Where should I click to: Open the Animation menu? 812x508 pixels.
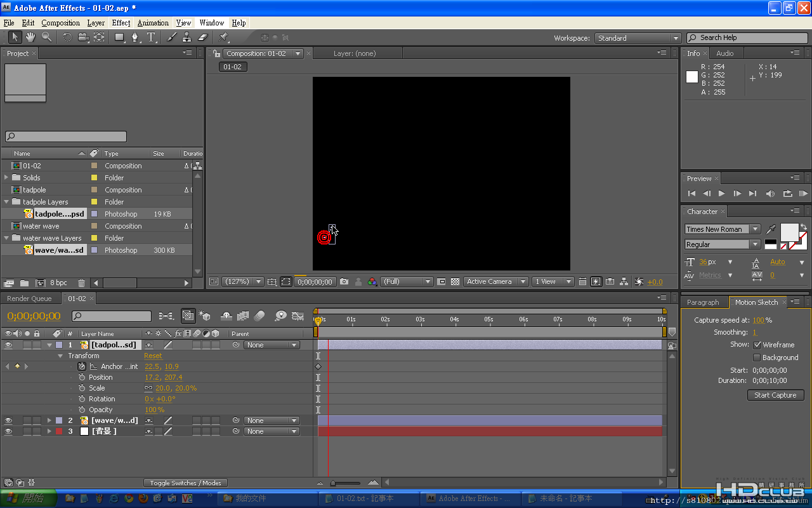pos(153,23)
